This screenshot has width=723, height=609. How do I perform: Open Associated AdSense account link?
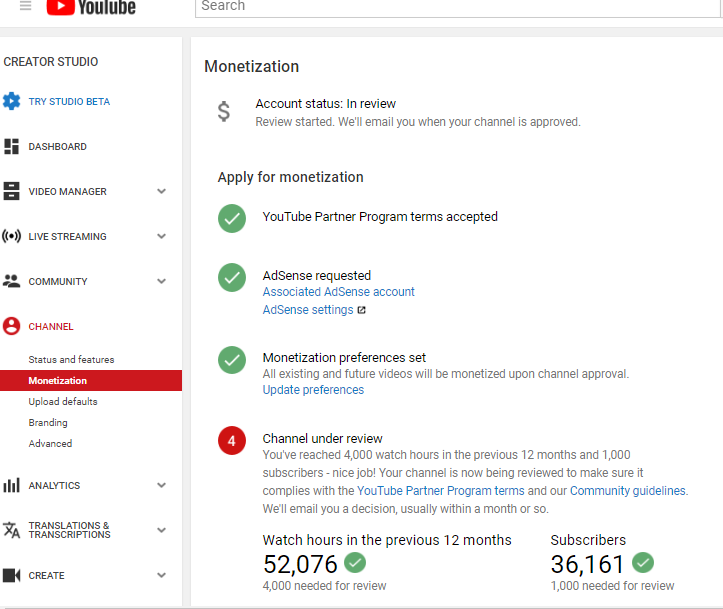338,292
